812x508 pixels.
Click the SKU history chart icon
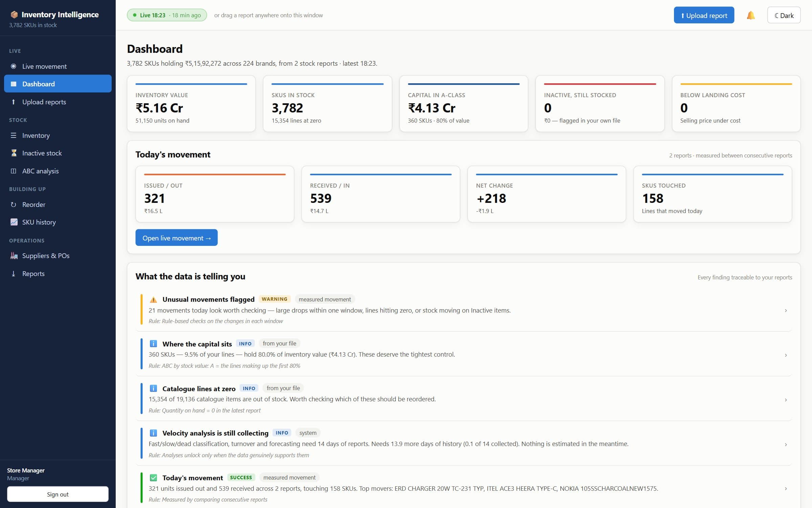click(14, 222)
